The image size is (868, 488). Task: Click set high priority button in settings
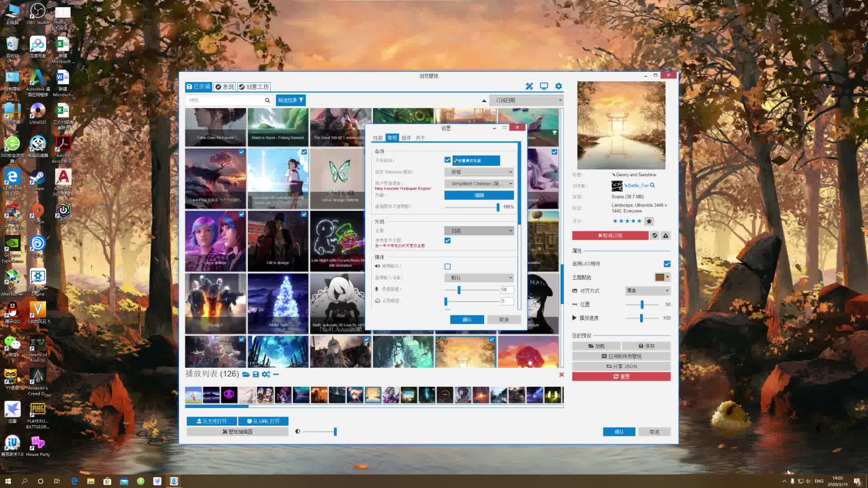(x=476, y=160)
